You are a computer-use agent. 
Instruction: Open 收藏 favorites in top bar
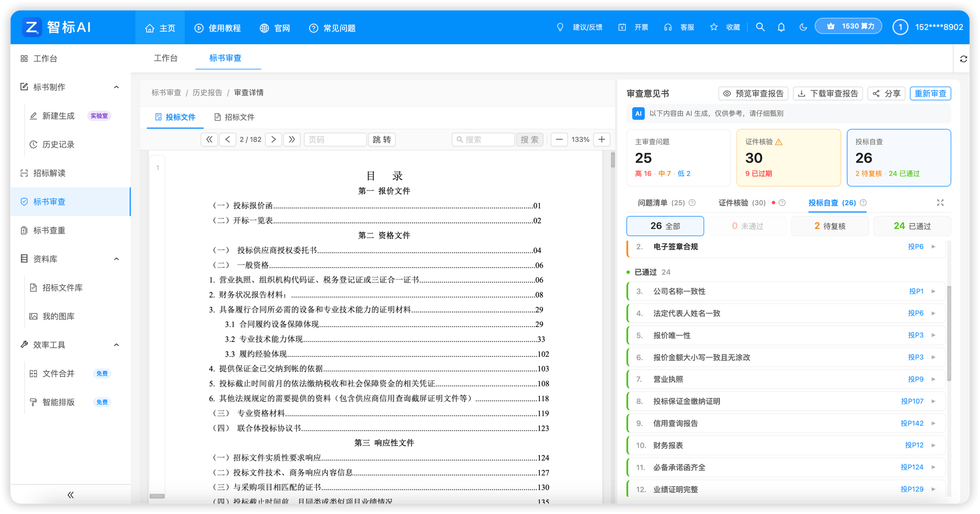tap(725, 27)
